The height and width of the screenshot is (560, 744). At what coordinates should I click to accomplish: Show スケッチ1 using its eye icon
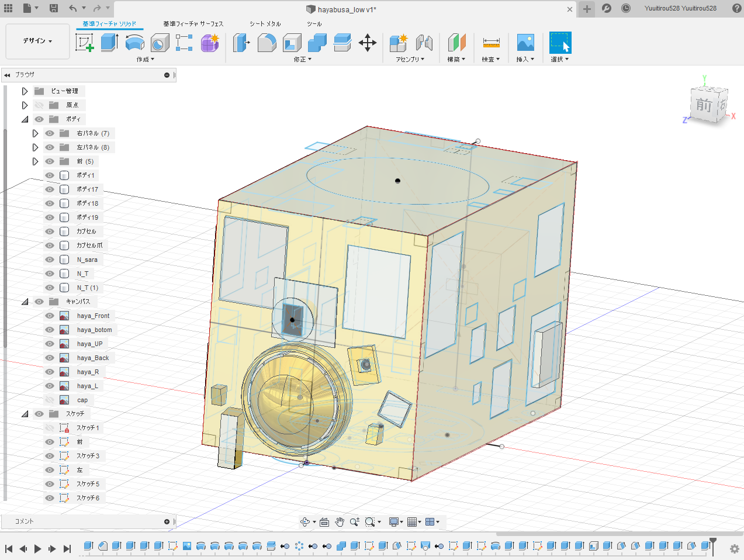click(x=50, y=428)
